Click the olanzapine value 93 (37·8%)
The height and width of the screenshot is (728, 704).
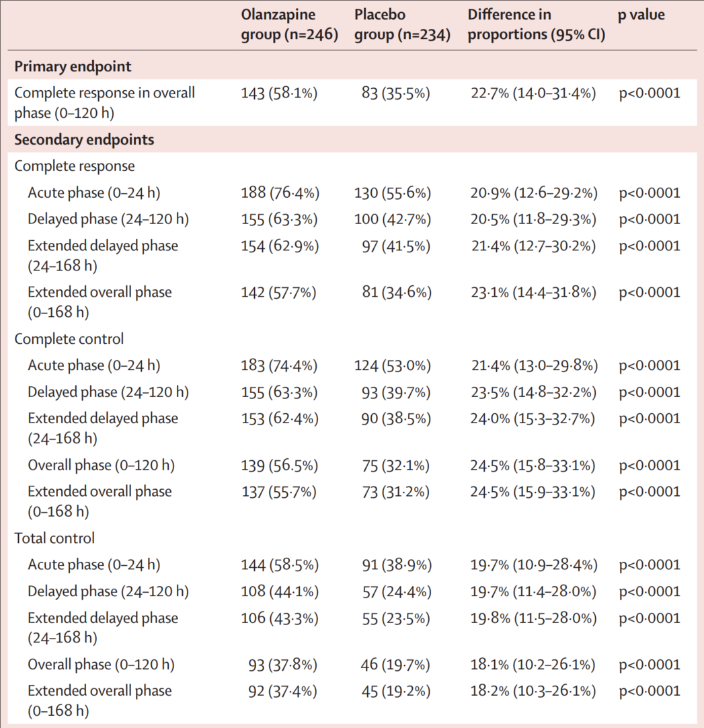coord(282,665)
